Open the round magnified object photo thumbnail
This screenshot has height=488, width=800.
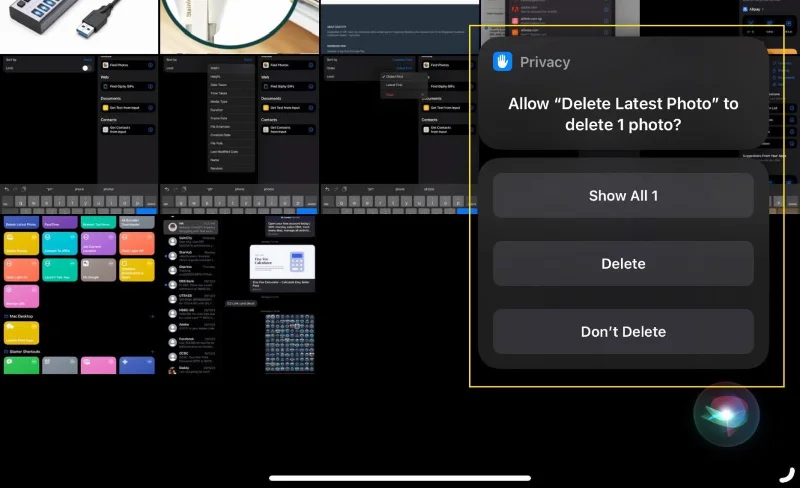click(x=239, y=27)
